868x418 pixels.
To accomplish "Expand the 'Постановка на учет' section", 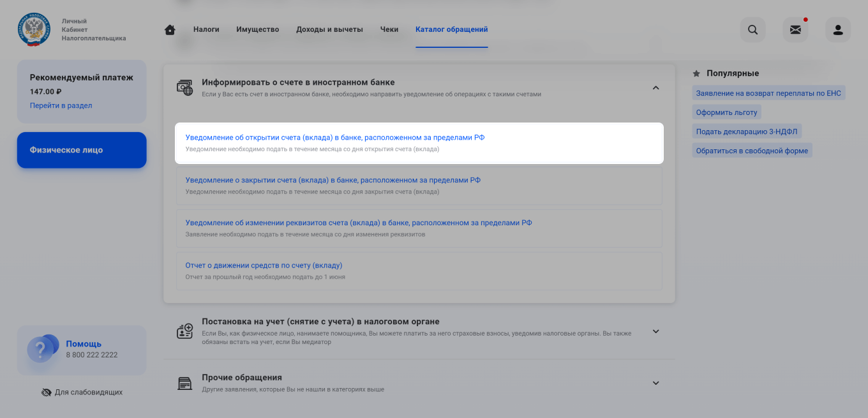I will coord(655,331).
